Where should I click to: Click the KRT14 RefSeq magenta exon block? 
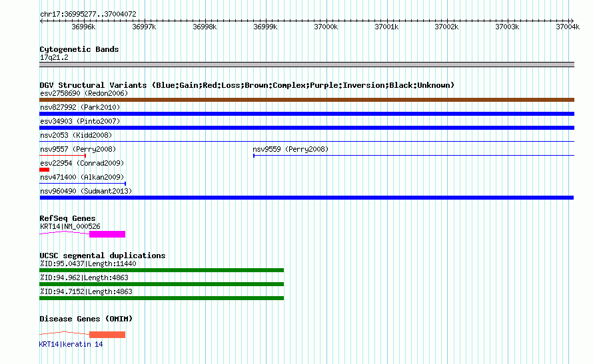tap(107, 234)
